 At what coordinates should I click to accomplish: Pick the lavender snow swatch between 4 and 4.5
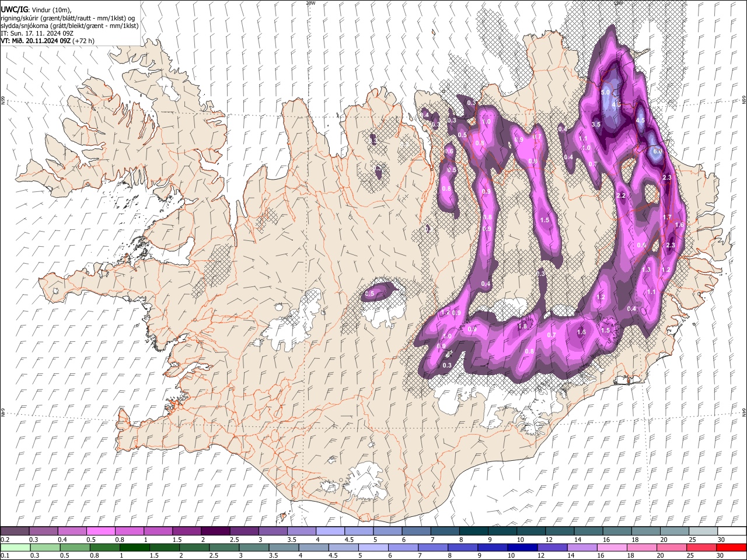[x=330, y=531]
